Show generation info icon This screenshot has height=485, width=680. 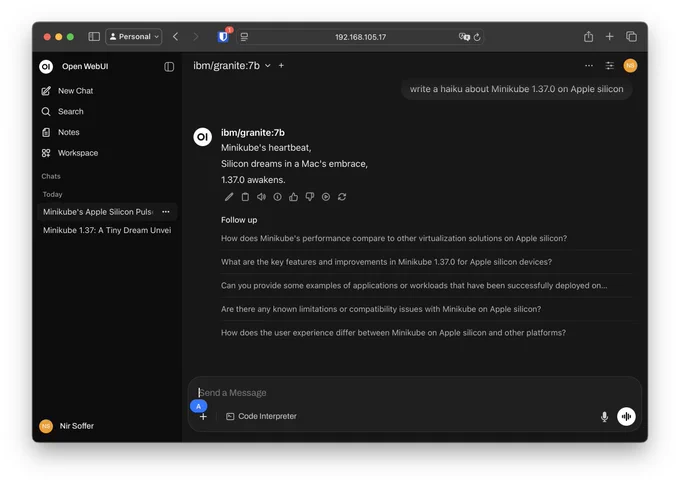pos(278,197)
